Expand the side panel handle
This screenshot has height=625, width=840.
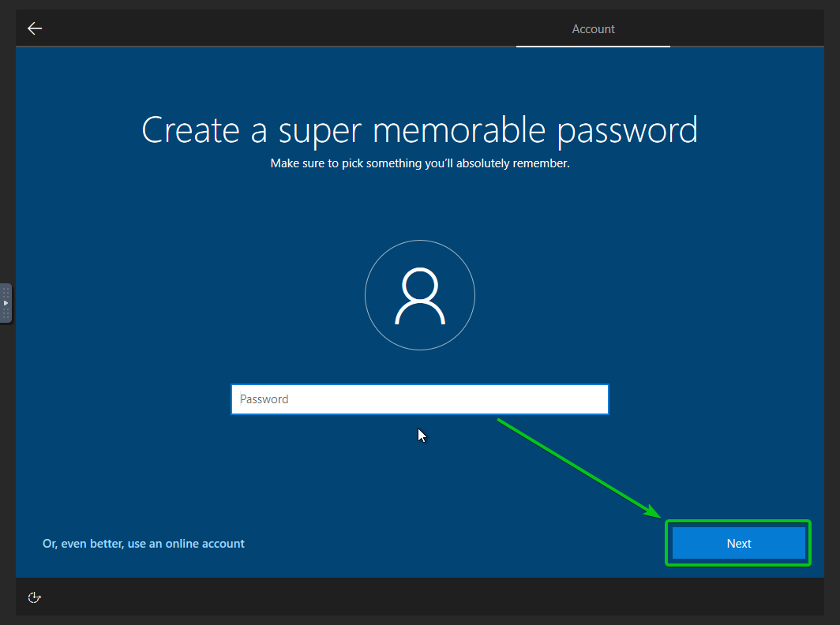[6, 303]
